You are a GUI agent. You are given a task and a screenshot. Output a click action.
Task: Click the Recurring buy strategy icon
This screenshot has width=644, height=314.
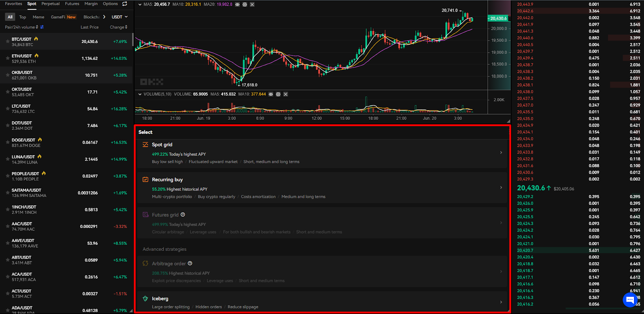click(x=145, y=180)
